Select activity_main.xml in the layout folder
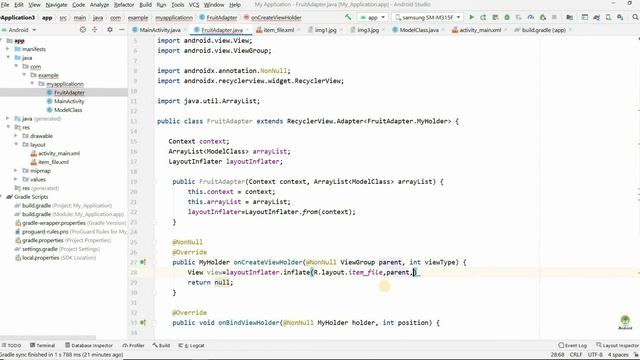The width and height of the screenshot is (640, 360). pyautogui.click(x=59, y=153)
